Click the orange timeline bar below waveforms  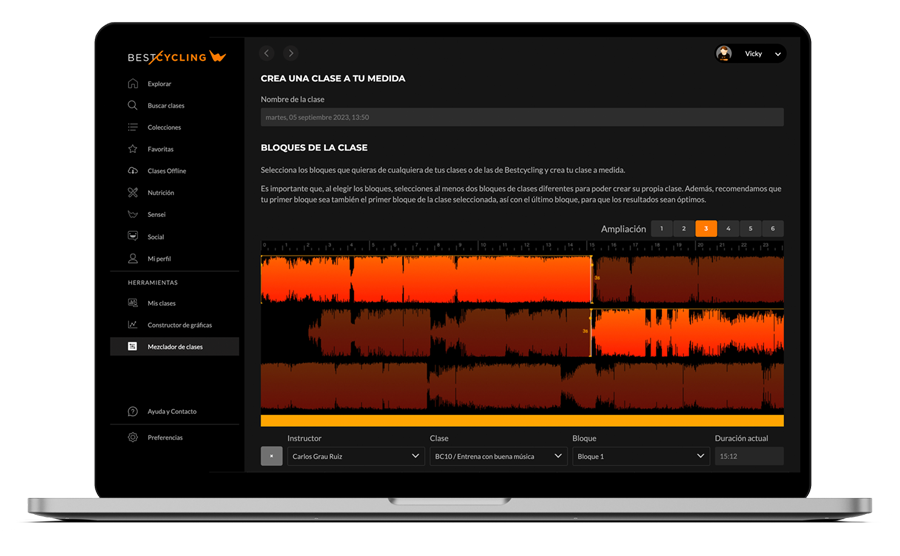coord(521,421)
